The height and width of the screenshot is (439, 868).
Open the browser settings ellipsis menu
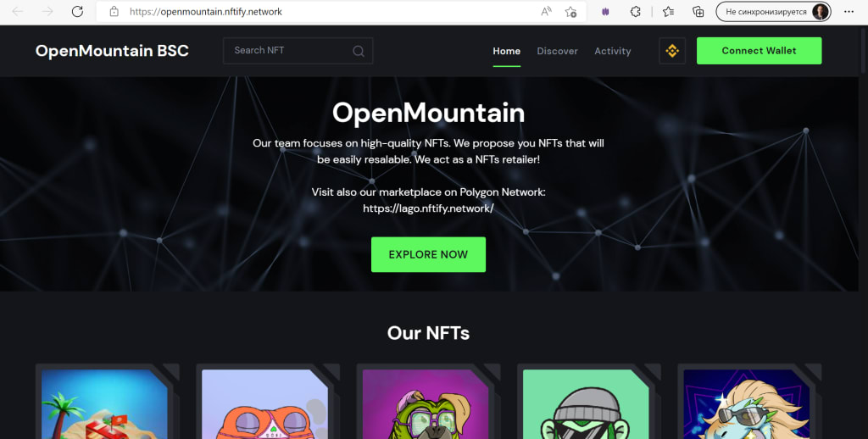(x=849, y=12)
